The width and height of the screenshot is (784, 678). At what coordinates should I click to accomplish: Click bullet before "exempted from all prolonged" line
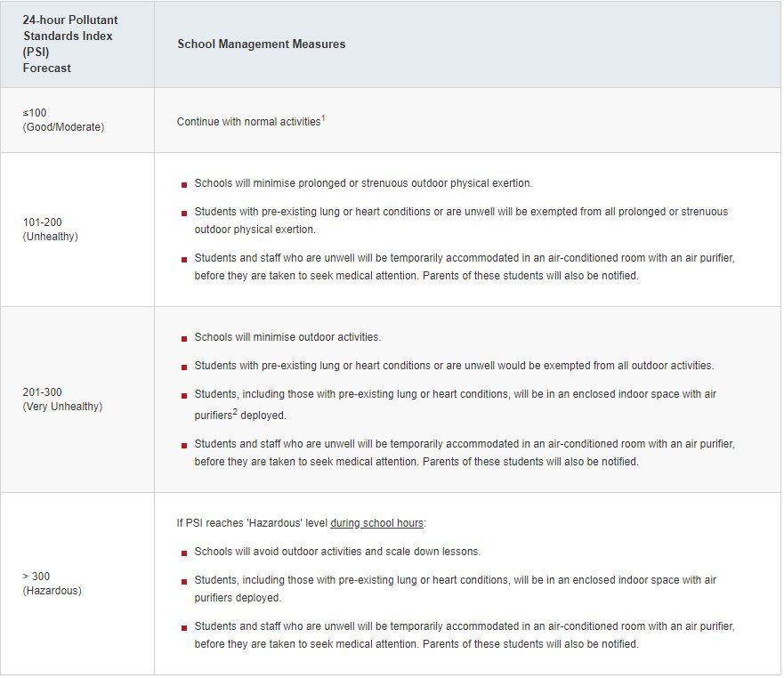click(184, 213)
